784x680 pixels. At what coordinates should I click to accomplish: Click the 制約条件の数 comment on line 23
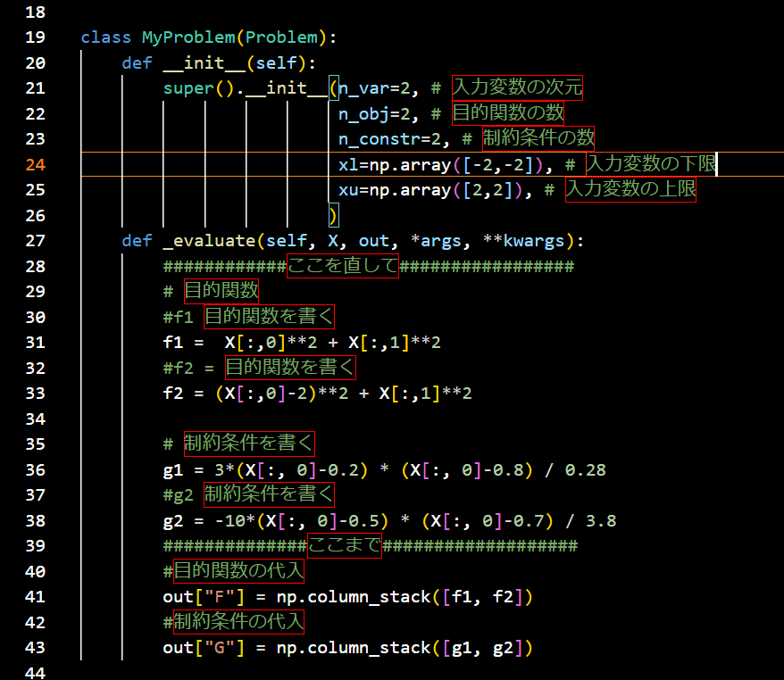click(x=538, y=138)
